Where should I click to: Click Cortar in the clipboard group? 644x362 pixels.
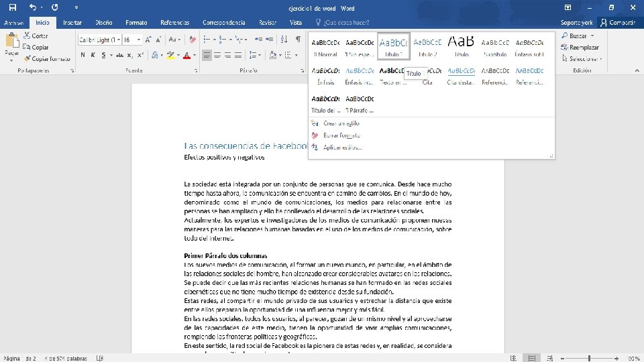[x=36, y=36]
